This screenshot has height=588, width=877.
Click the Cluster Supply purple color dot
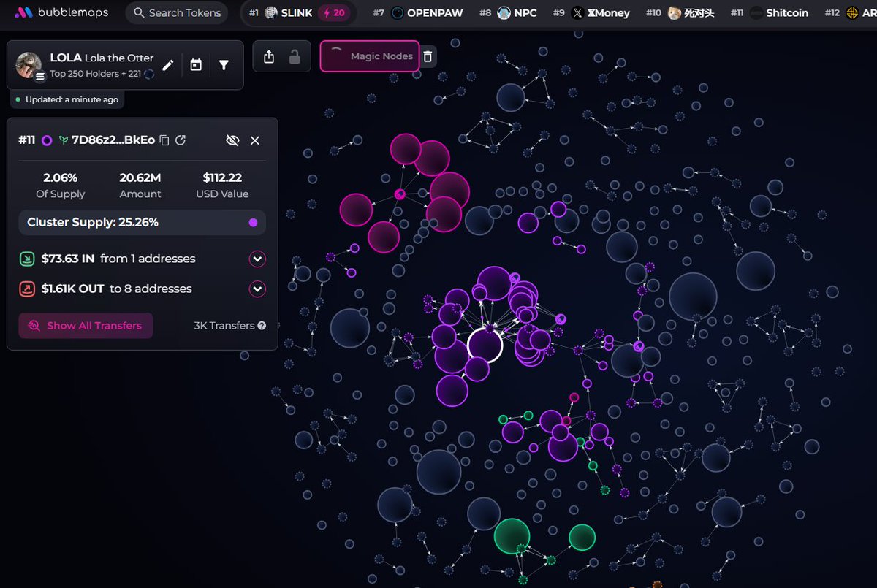point(253,223)
